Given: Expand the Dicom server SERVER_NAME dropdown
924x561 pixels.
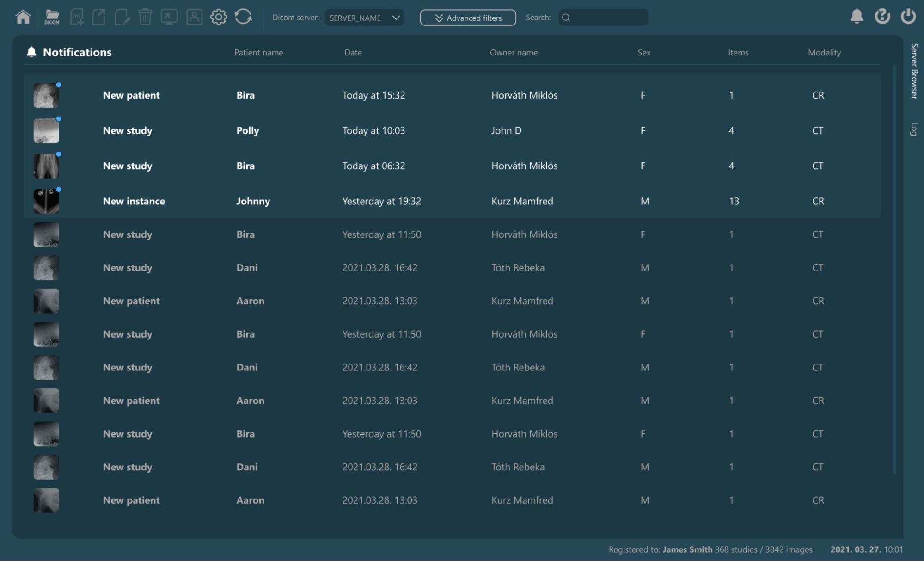Looking at the screenshot, I should pyautogui.click(x=364, y=18).
